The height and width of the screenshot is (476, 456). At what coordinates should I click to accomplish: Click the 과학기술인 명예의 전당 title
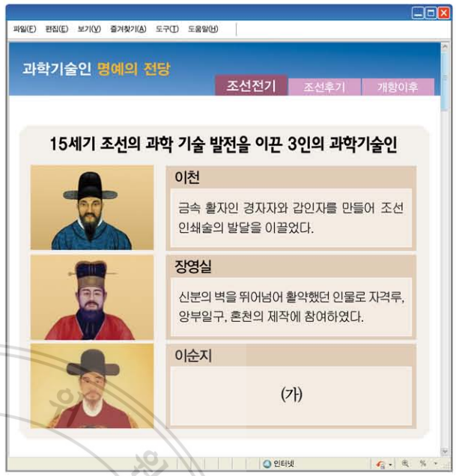(97, 69)
